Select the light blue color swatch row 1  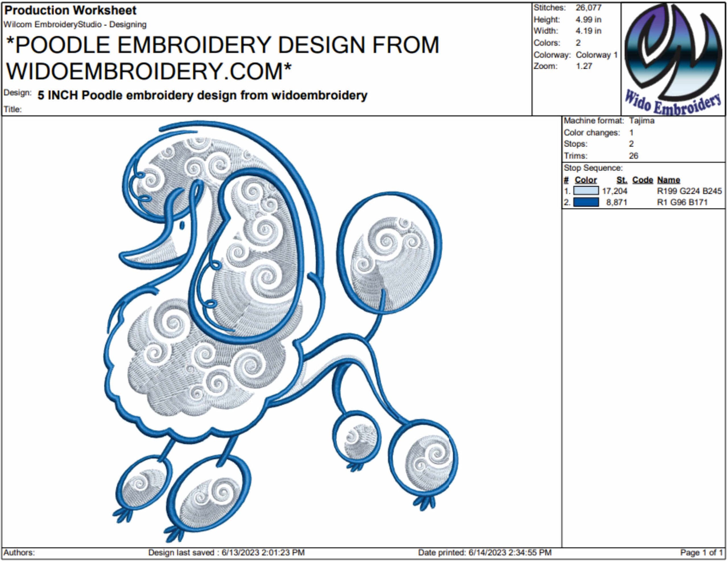click(x=586, y=191)
